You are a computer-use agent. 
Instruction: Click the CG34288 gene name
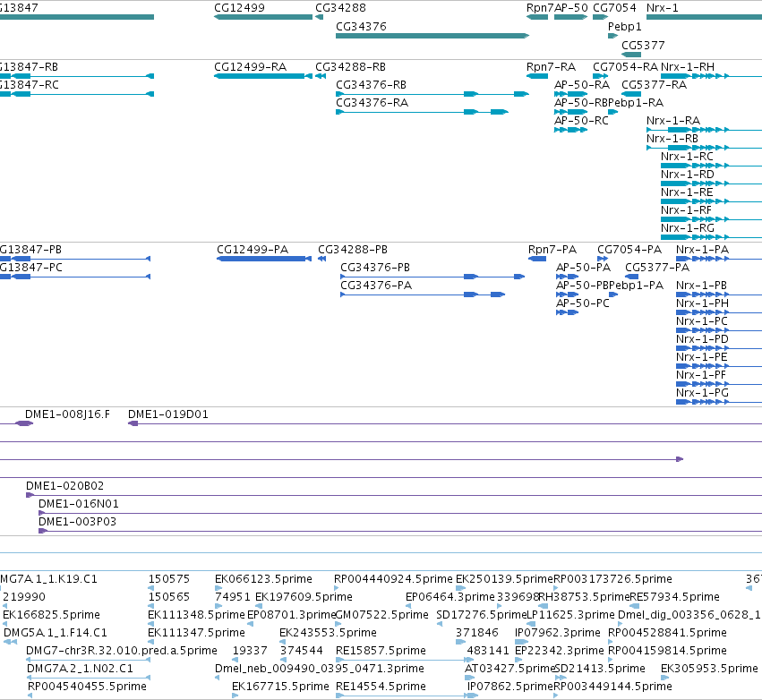pos(340,8)
